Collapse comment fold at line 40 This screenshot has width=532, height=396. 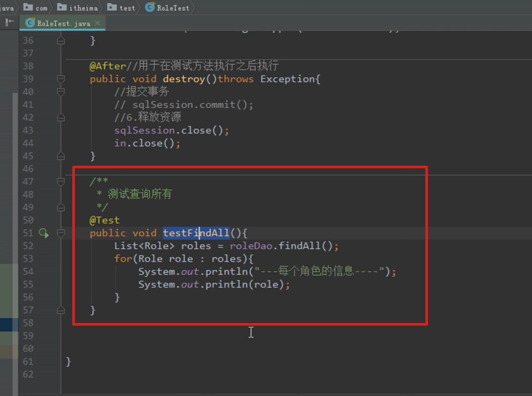click(61, 92)
